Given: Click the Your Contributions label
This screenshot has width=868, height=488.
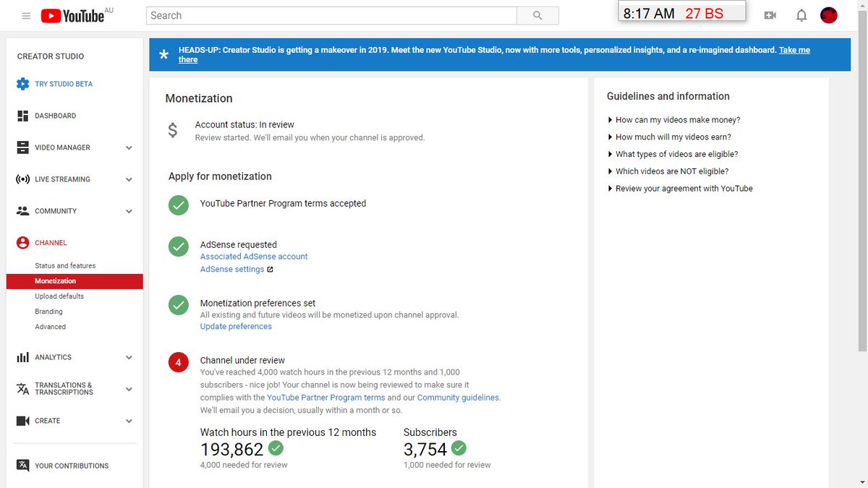Looking at the screenshot, I should click(x=72, y=466).
